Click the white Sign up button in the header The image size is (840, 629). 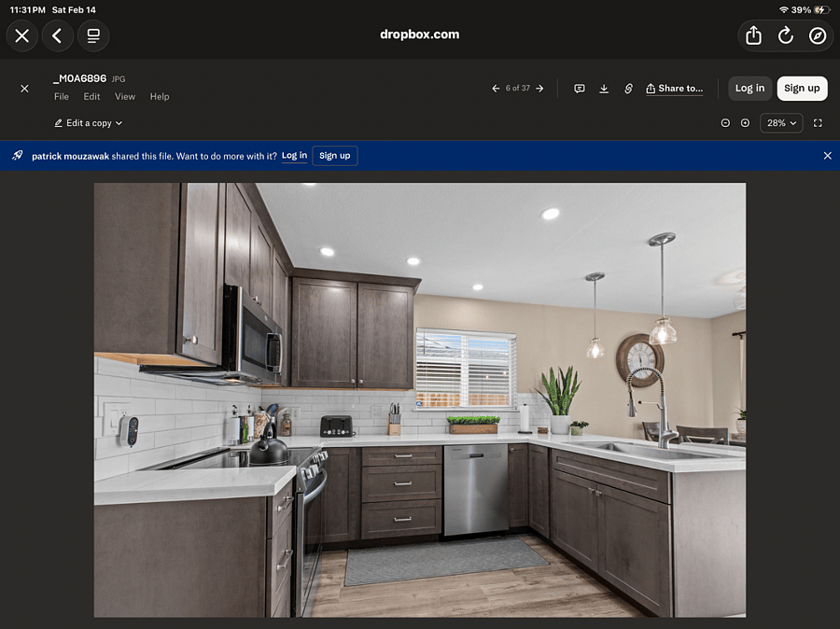pyautogui.click(x=802, y=89)
